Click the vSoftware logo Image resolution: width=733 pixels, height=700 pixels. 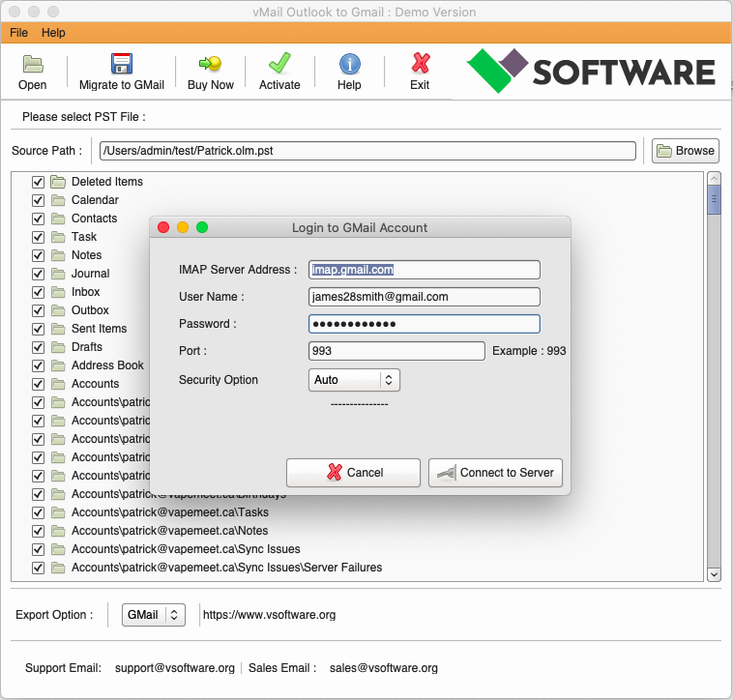coord(591,71)
